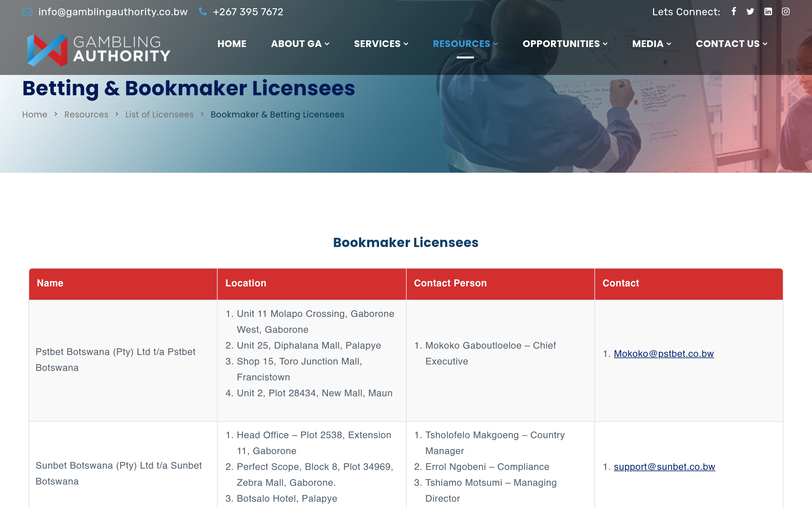
Task: Click the Resources breadcrumb link
Action: click(86, 115)
